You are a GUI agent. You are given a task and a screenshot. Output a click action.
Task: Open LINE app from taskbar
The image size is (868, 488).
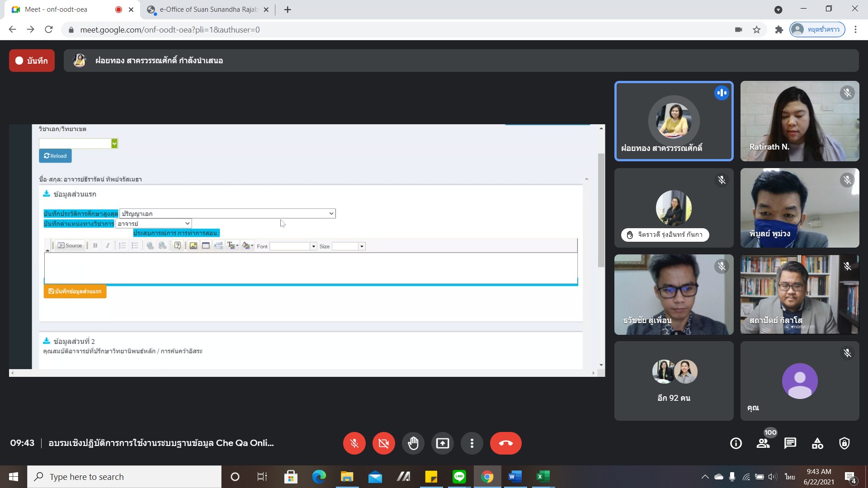(459, 477)
